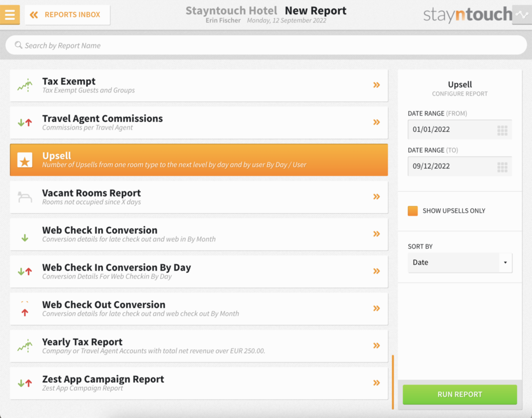Click the Zest App Campaign arrows icon

pyautogui.click(x=25, y=383)
